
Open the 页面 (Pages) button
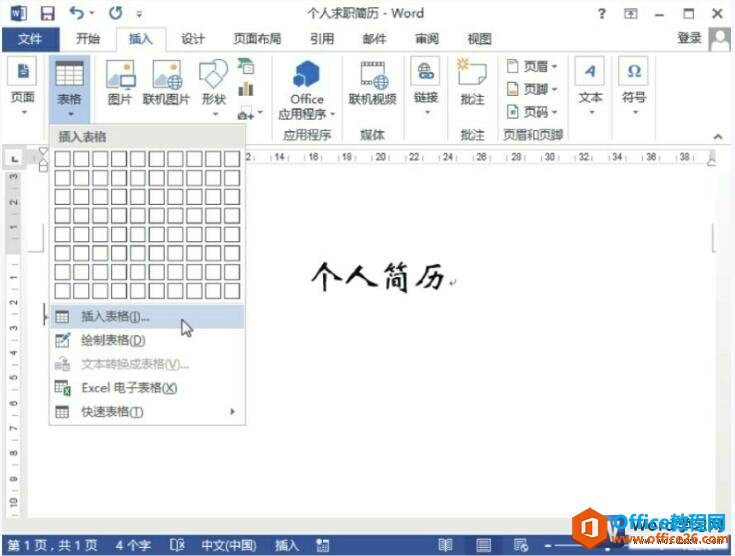point(22,87)
